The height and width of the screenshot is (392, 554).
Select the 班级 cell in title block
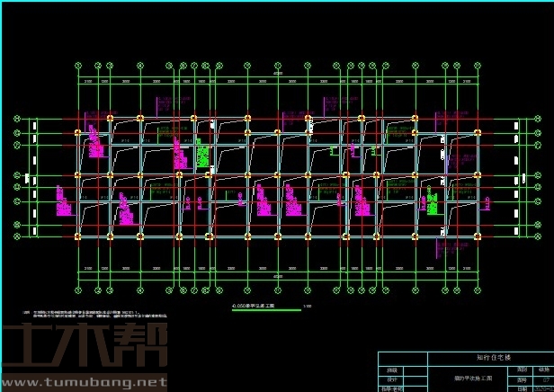(392, 370)
